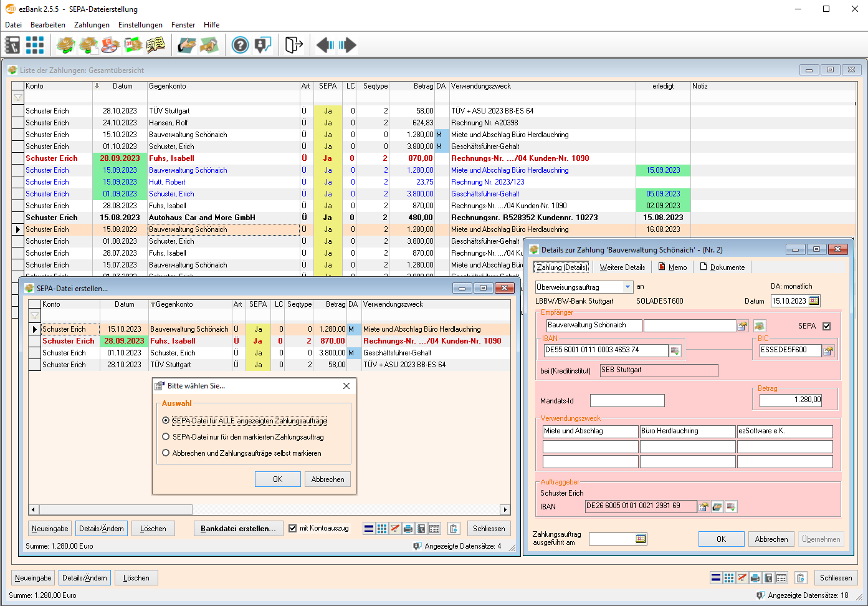Click inside the Mandats-Id input field
868x606 pixels.
[x=627, y=400]
